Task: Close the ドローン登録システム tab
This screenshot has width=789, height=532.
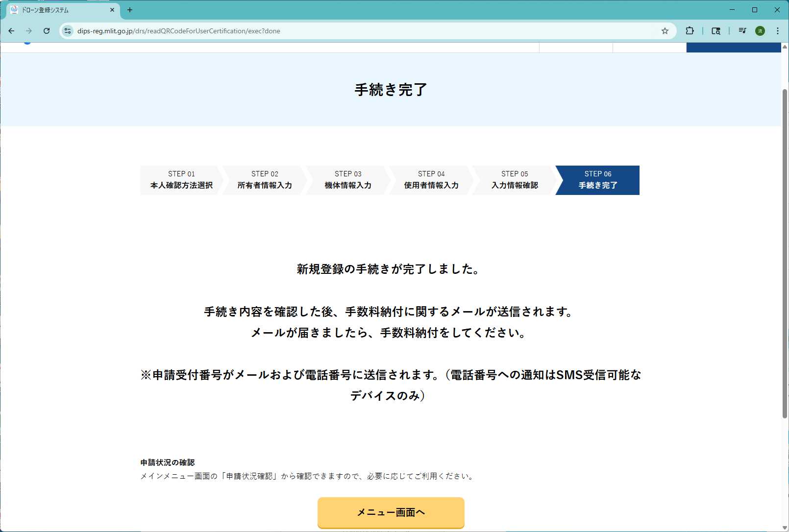Action: [112, 10]
